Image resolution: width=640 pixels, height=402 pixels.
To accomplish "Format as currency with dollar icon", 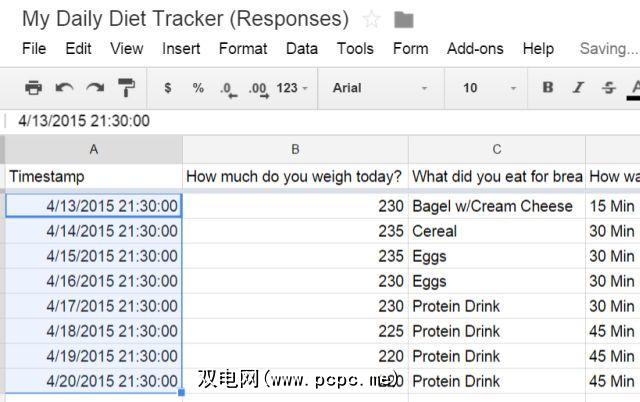I will click(167, 88).
